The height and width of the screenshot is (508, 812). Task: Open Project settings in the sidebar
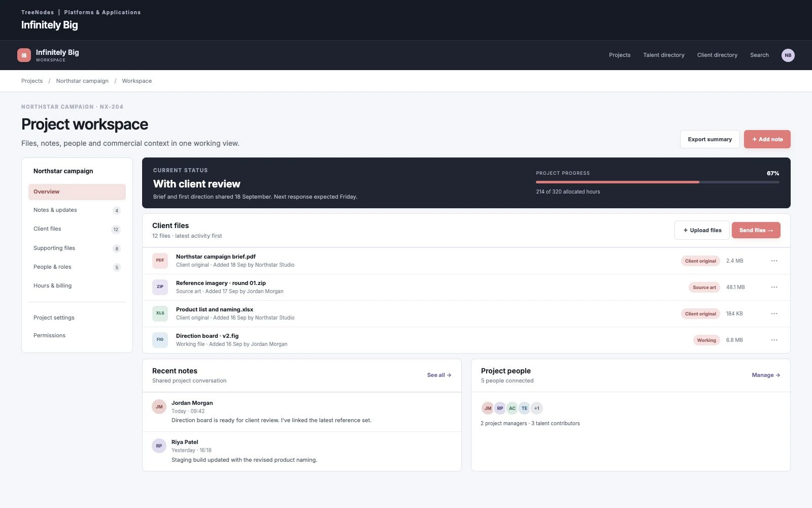click(x=77, y=318)
